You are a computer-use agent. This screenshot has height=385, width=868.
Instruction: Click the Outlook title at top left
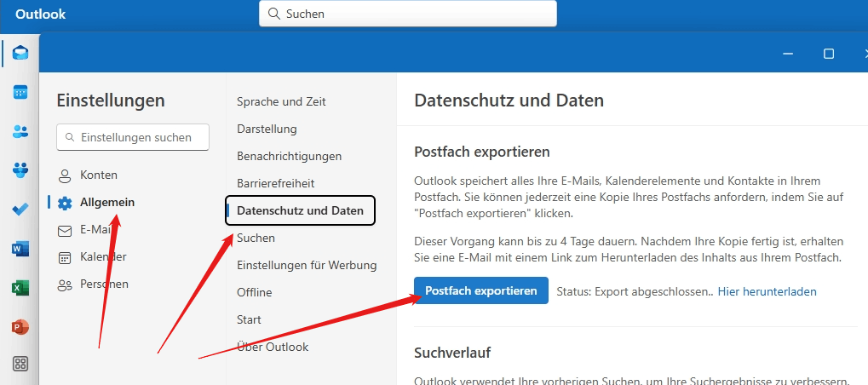(x=40, y=14)
